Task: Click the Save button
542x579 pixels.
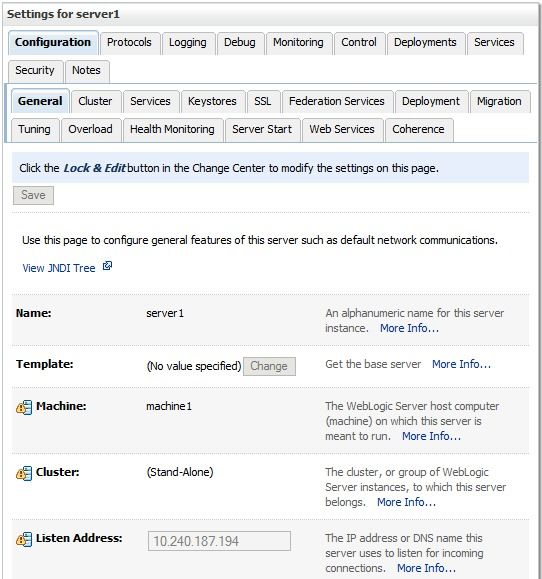Action: [x=33, y=195]
